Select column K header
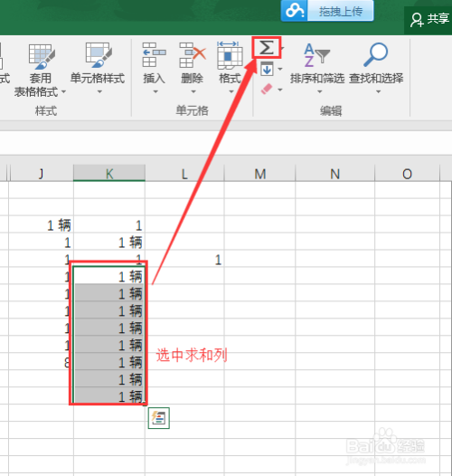The height and width of the screenshot is (476, 452). (x=109, y=173)
